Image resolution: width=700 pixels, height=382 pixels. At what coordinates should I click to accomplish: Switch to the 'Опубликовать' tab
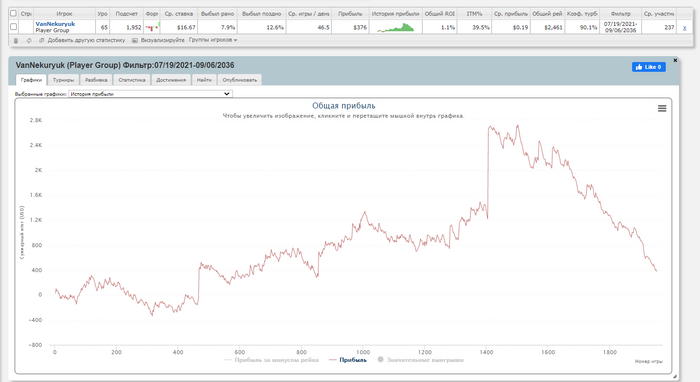pyautogui.click(x=240, y=80)
